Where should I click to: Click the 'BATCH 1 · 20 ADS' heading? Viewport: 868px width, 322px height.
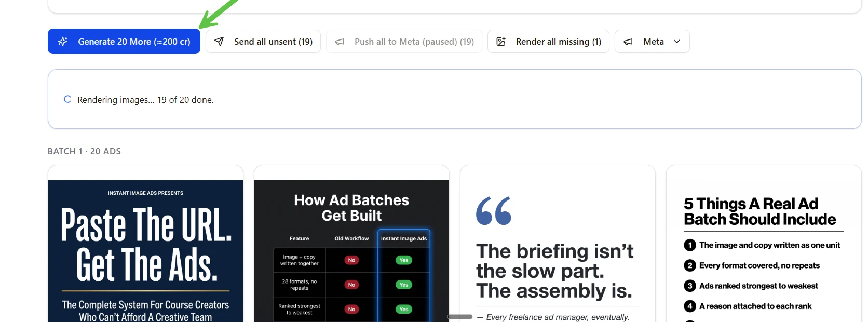click(84, 151)
